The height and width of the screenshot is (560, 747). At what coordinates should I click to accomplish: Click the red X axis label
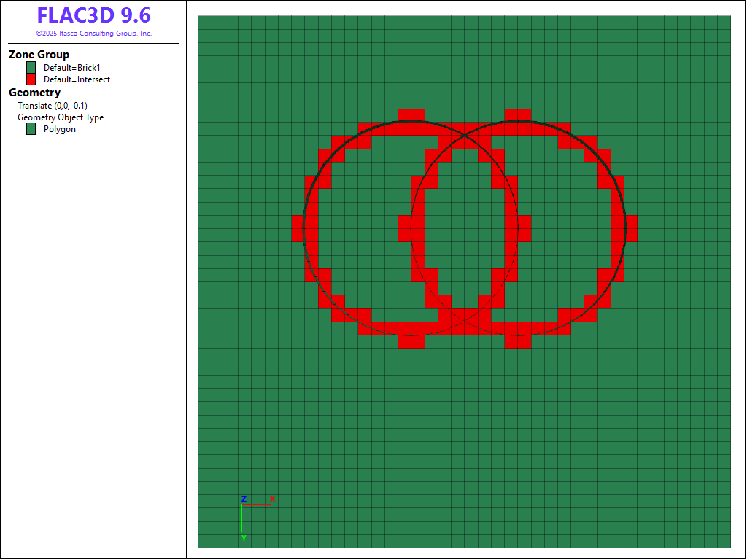(272, 499)
